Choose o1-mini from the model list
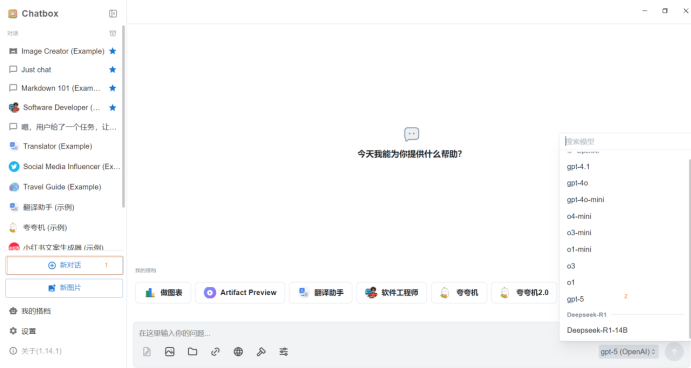 [x=624, y=249]
